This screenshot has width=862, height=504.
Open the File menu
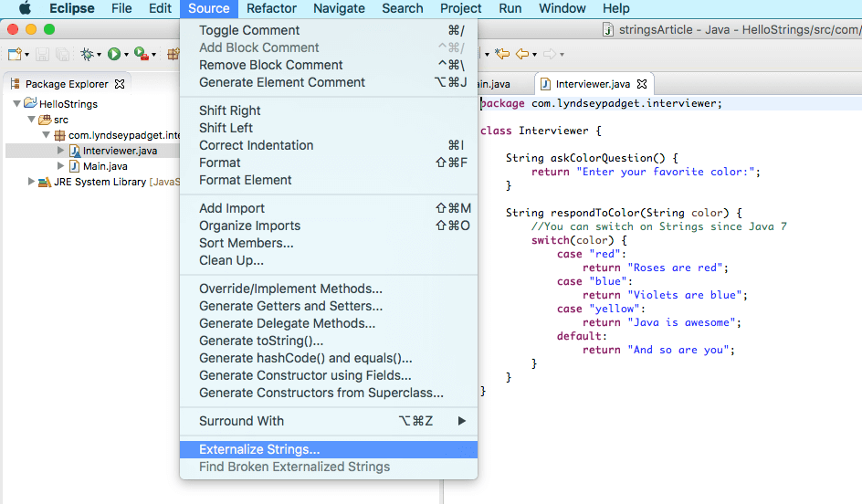[x=121, y=8]
